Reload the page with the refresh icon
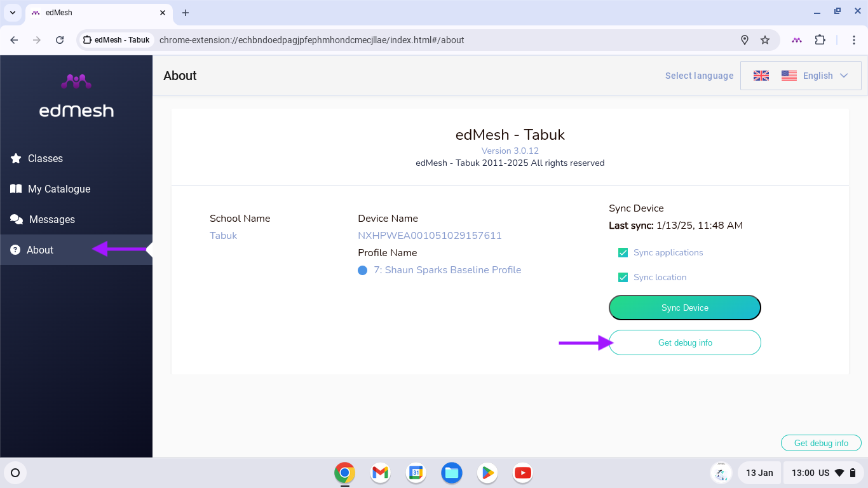868x488 pixels. (x=60, y=40)
